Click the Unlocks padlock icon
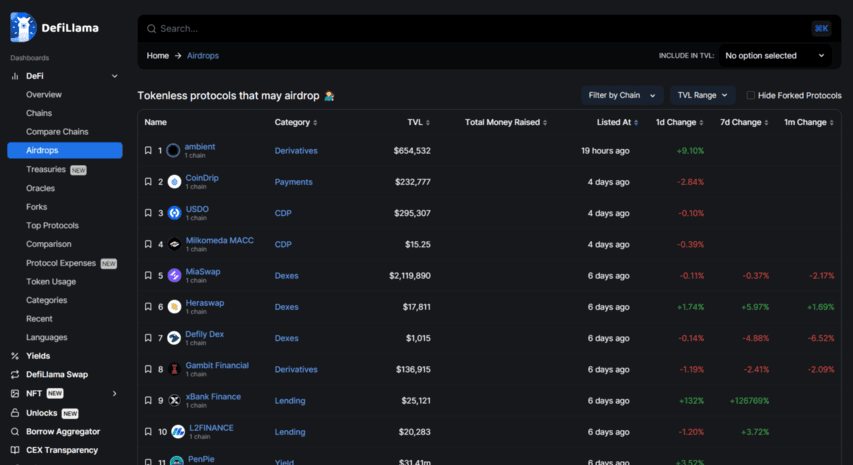 15,413
